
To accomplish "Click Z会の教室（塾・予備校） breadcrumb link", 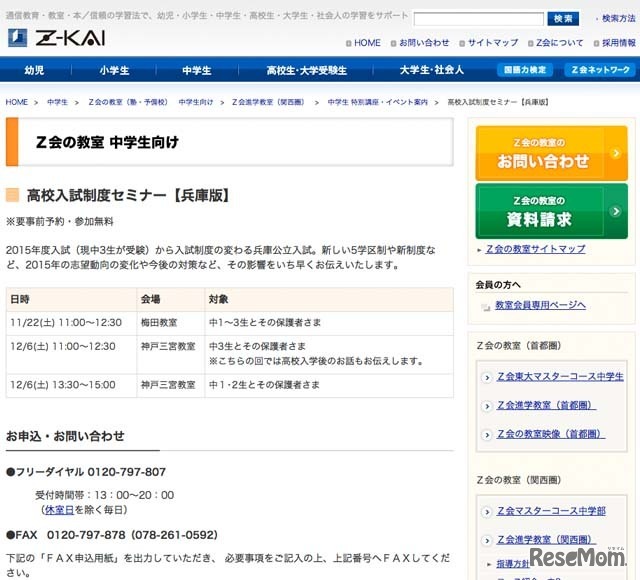I will click(x=128, y=102).
